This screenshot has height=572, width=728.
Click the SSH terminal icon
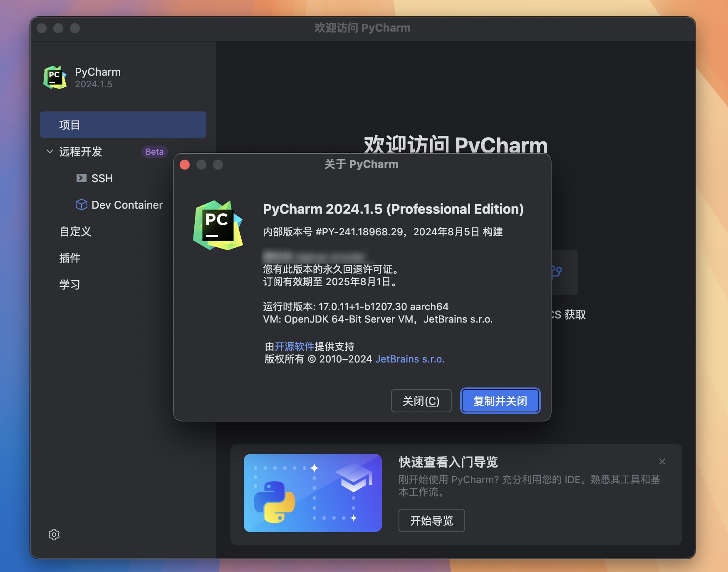(82, 178)
